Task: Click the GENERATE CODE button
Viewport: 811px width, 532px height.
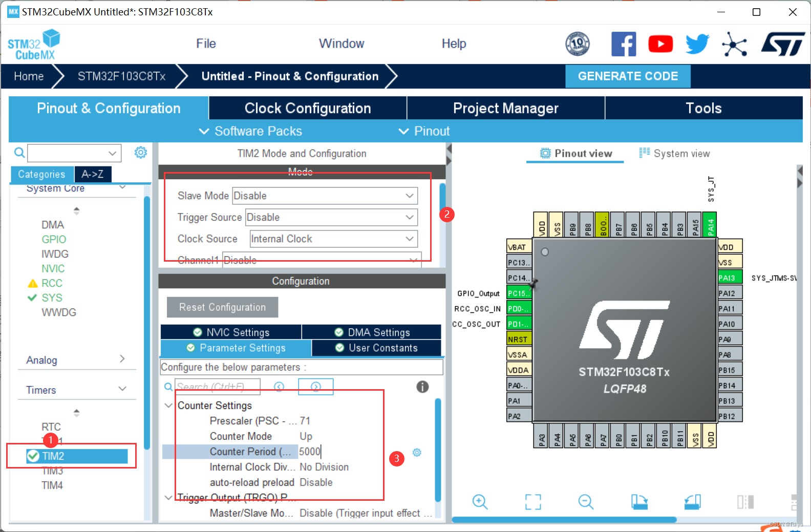Action: 628,76
